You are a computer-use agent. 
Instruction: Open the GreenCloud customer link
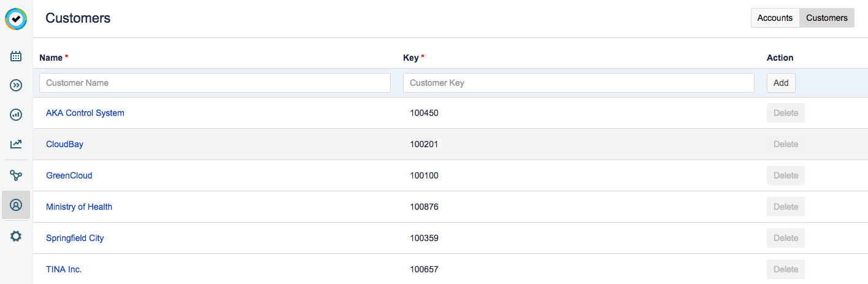[x=69, y=175]
